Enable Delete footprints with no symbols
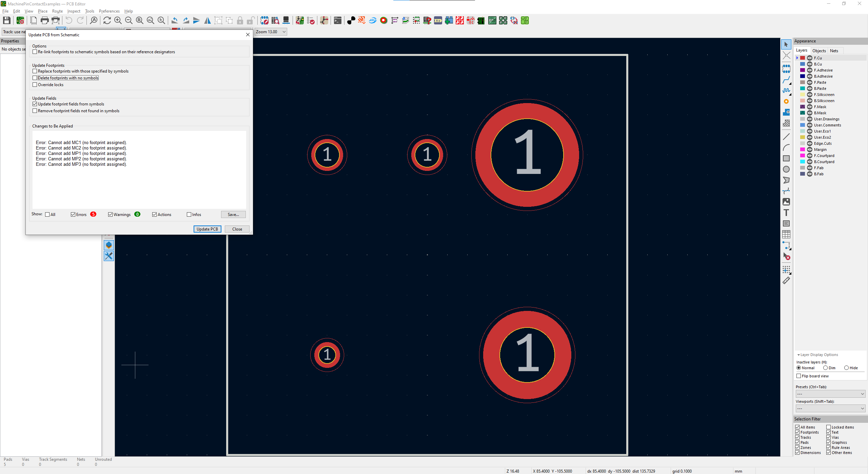Image resolution: width=868 pixels, height=474 pixels. pos(35,78)
